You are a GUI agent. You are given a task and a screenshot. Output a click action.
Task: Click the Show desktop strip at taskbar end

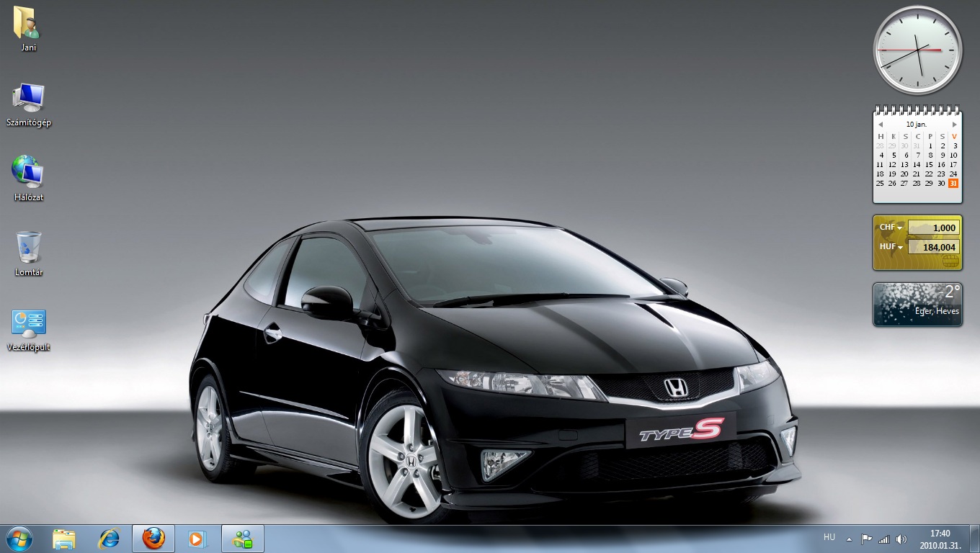974,539
